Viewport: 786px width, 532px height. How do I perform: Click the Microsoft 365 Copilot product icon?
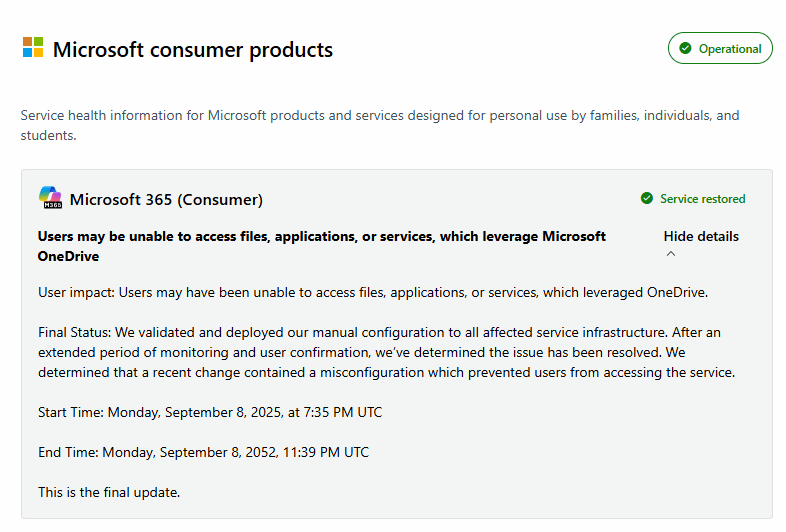click(x=50, y=198)
